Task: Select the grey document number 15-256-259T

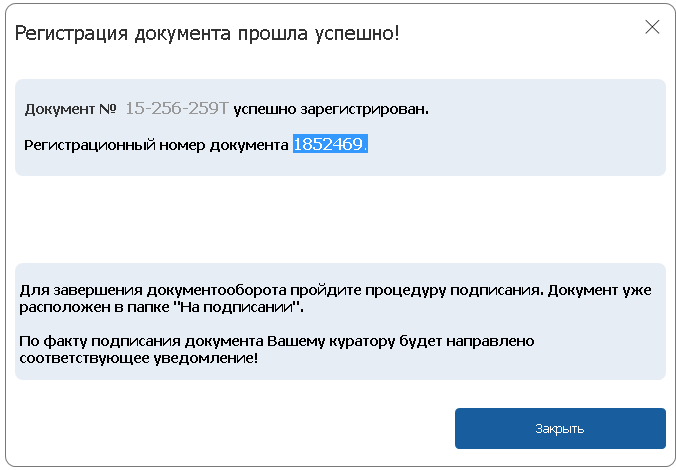Action: click(177, 108)
